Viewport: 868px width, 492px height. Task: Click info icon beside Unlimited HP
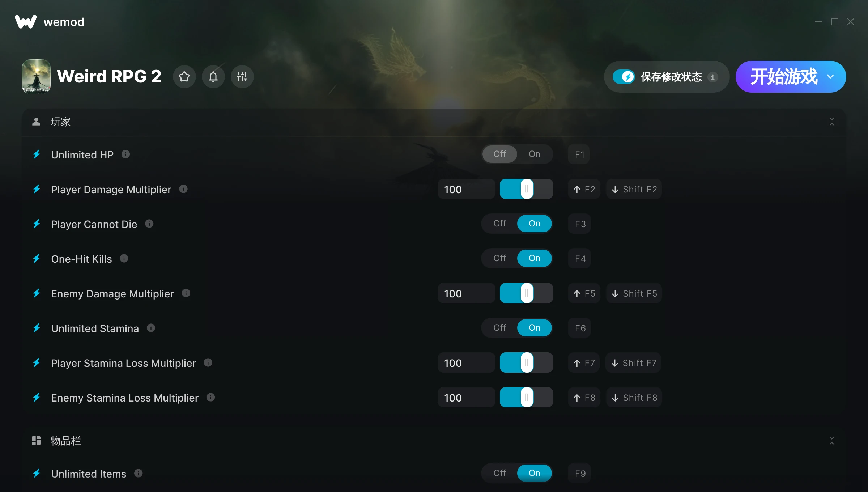point(125,154)
